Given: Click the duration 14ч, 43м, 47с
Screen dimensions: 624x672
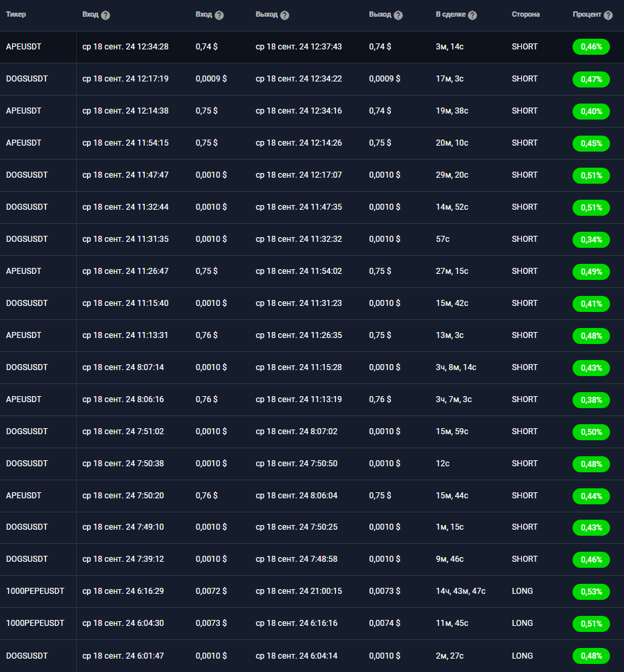Looking at the screenshot, I should coord(461,591).
